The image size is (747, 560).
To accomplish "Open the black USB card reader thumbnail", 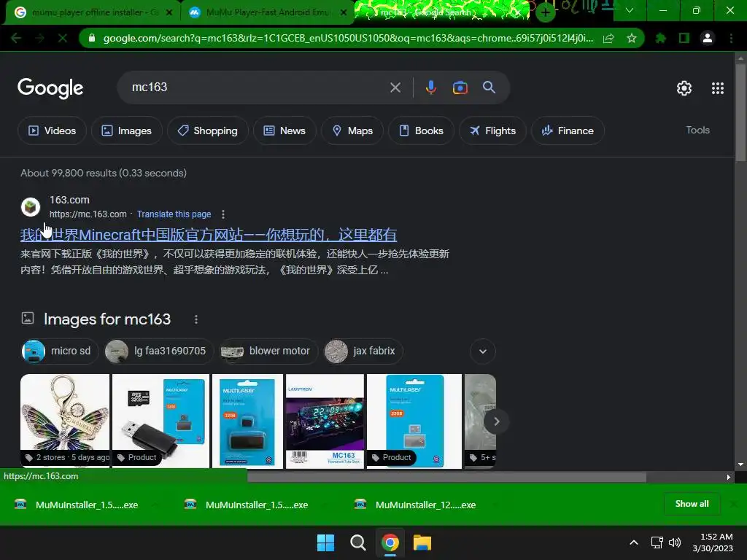I will click(160, 421).
